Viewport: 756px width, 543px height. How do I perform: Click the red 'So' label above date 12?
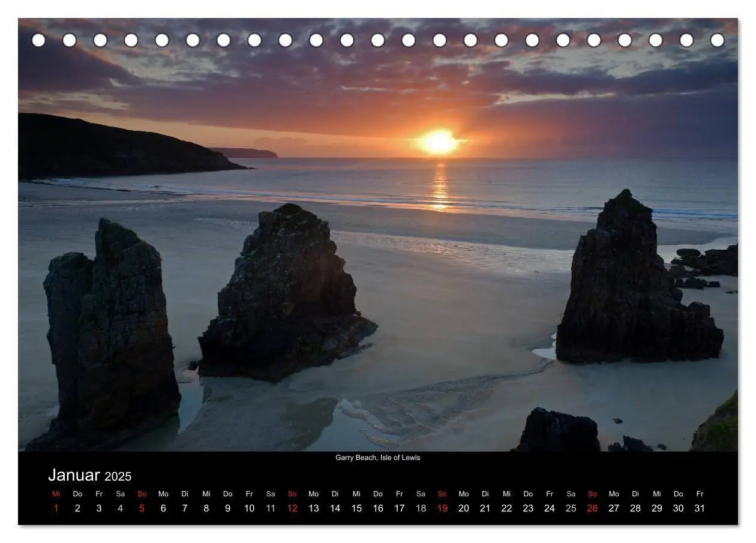292,494
